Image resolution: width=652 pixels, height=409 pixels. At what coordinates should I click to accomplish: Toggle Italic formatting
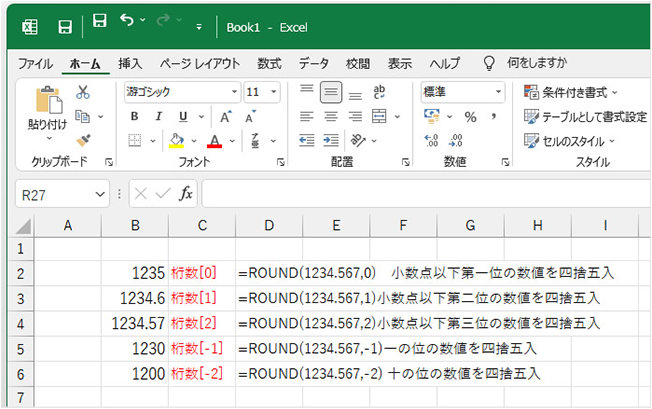pos(158,117)
